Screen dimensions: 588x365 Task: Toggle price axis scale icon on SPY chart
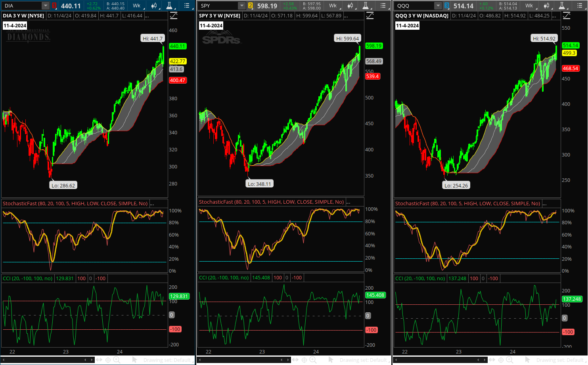point(370,15)
